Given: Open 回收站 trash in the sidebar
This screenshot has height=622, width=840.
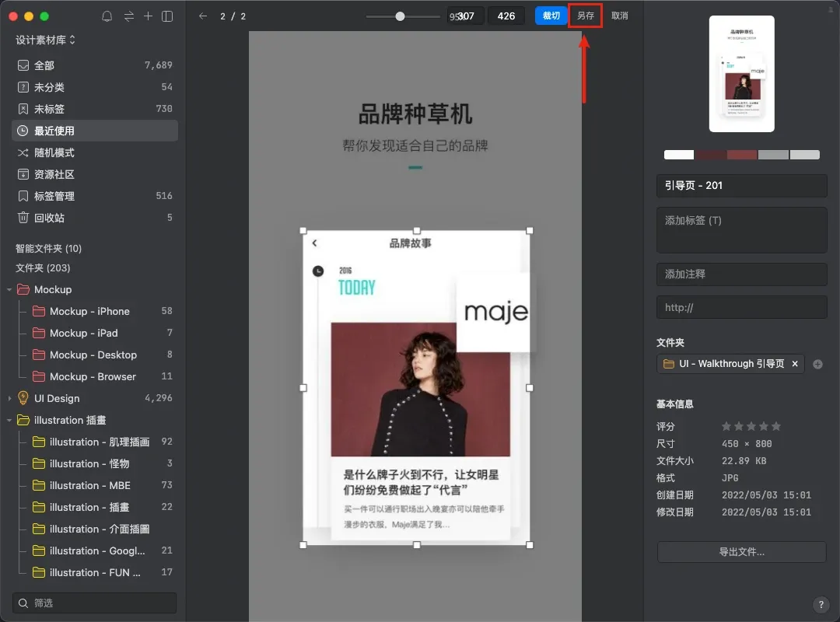Looking at the screenshot, I should (x=95, y=218).
